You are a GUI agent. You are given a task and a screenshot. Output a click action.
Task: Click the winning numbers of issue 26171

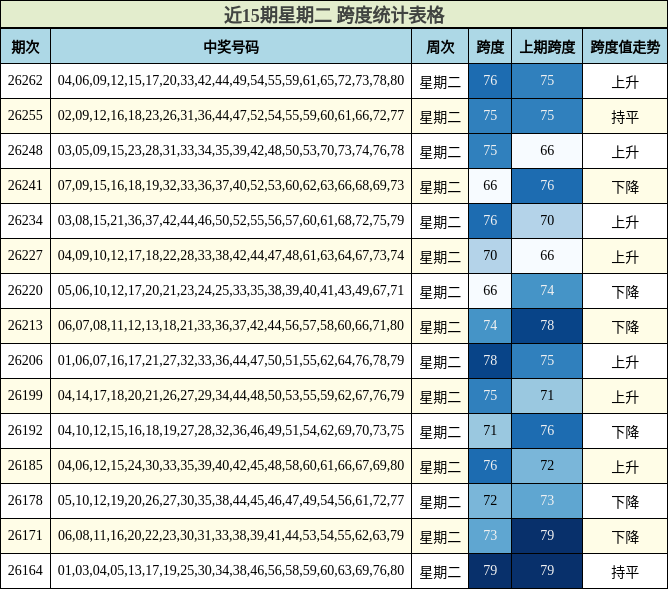click(231, 535)
